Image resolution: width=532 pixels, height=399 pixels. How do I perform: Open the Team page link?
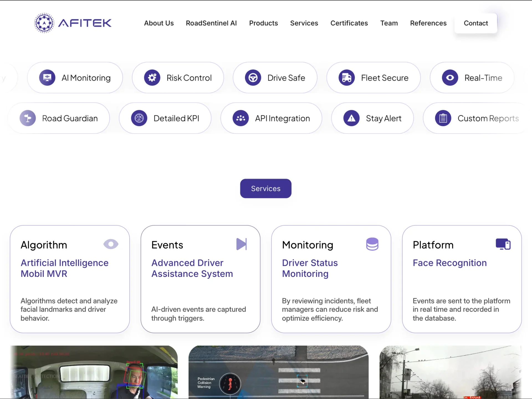point(389,23)
